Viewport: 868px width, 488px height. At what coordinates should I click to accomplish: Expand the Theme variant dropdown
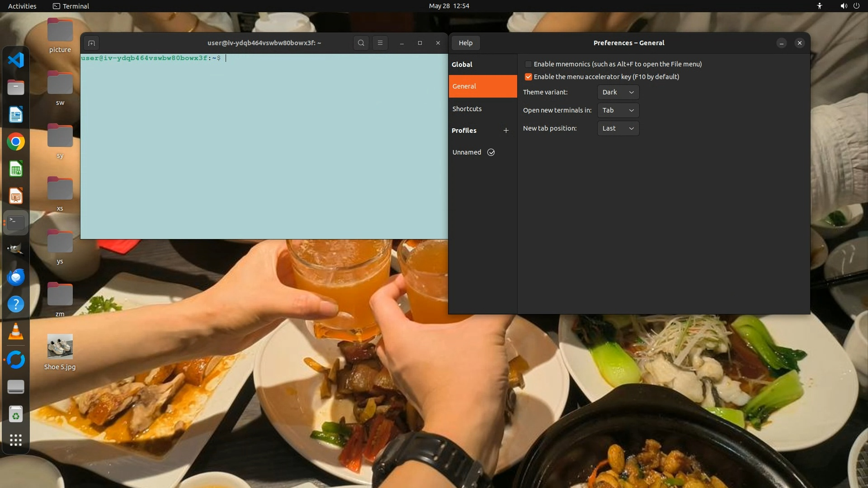[618, 92]
